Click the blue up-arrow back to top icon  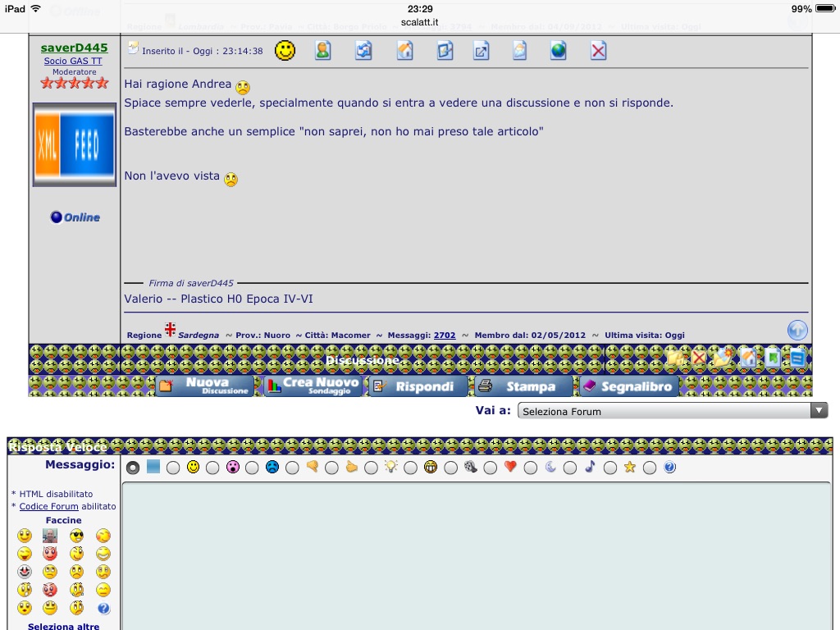(797, 330)
